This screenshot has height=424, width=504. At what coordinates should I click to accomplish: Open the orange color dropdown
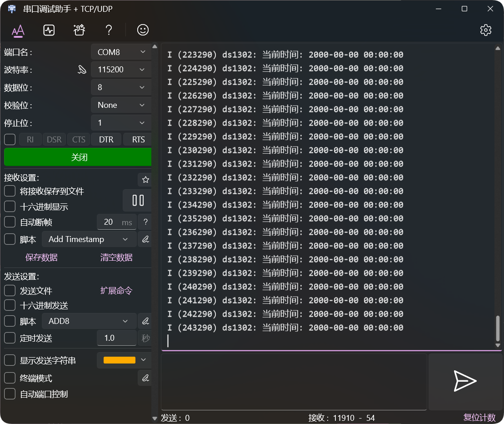pyautogui.click(x=124, y=360)
